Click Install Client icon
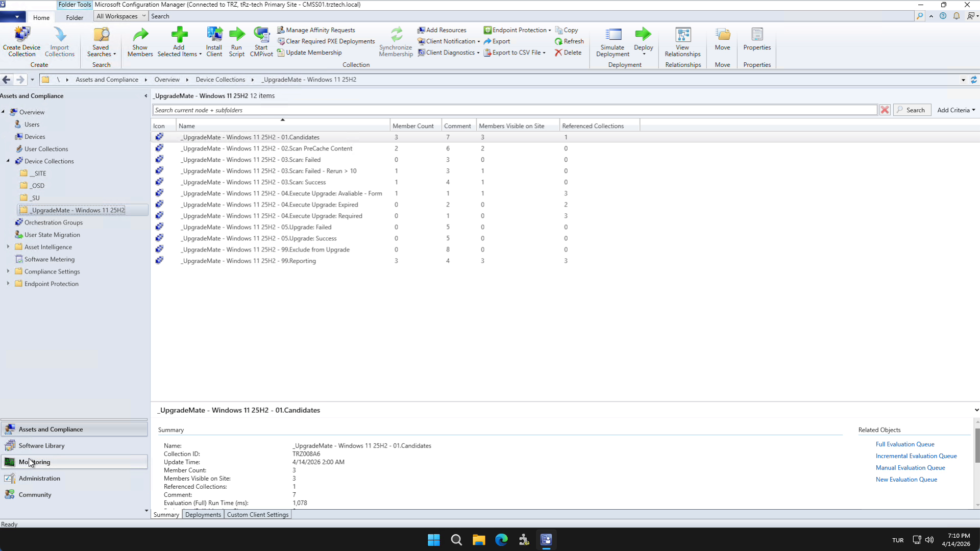 (x=214, y=41)
